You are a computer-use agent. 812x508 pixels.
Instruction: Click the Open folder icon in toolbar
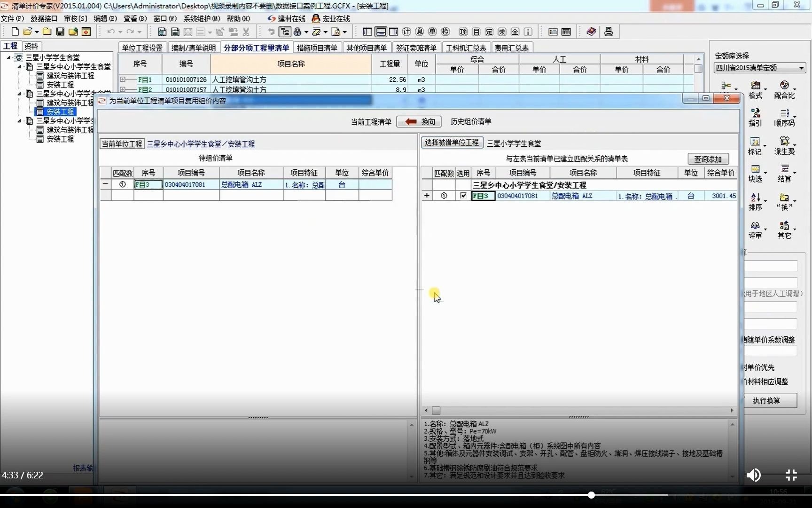[x=27, y=32]
